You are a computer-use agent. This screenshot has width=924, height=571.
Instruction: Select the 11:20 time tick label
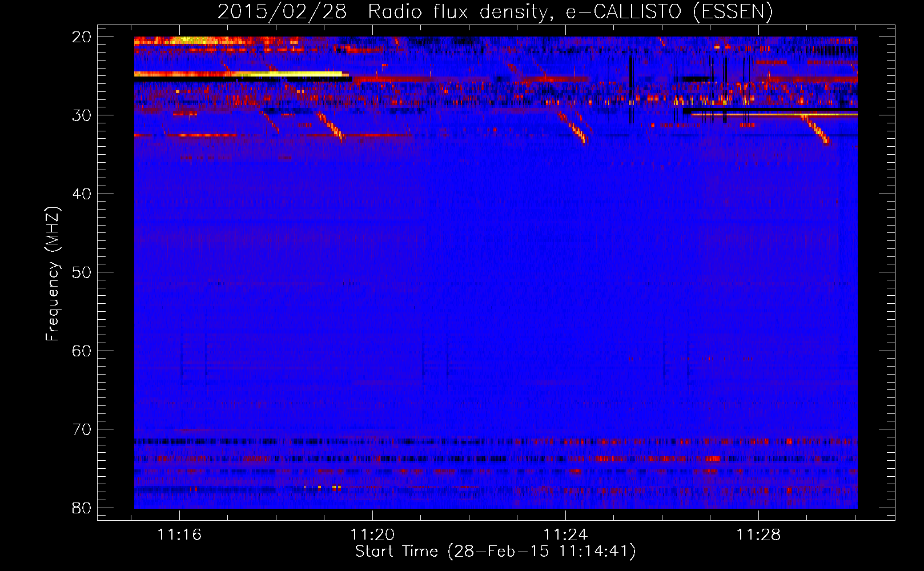click(x=372, y=534)
